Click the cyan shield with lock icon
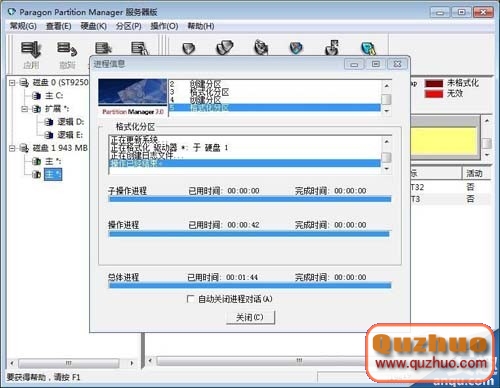This screenshot has height=388, width=500. click(368, 49)
